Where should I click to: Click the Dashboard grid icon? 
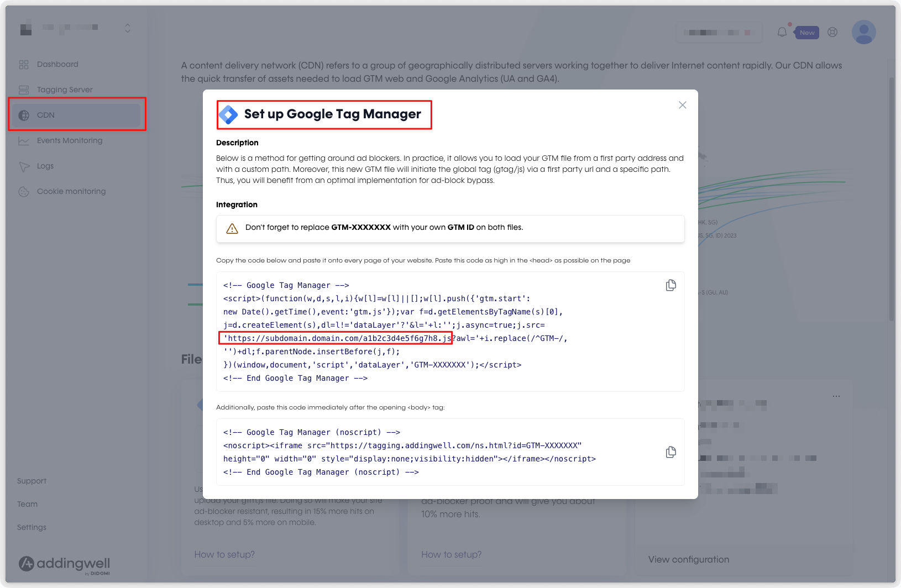(24, 65)
